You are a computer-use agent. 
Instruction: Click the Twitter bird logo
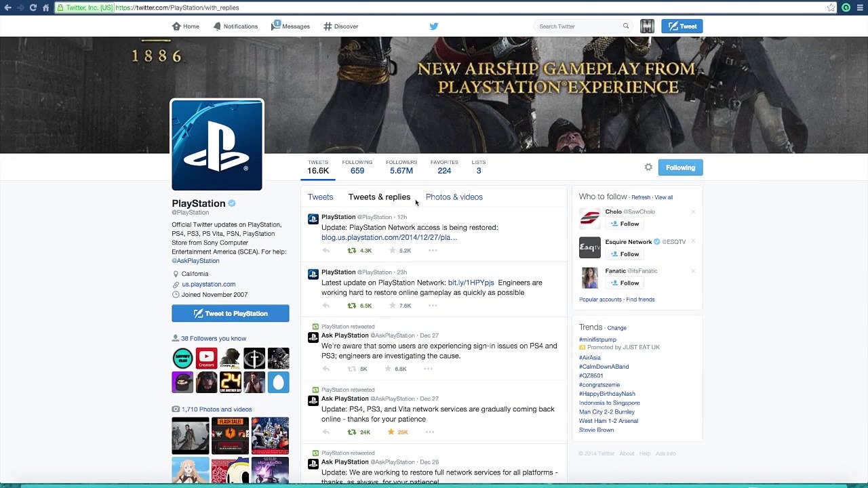tap(434, 26)
